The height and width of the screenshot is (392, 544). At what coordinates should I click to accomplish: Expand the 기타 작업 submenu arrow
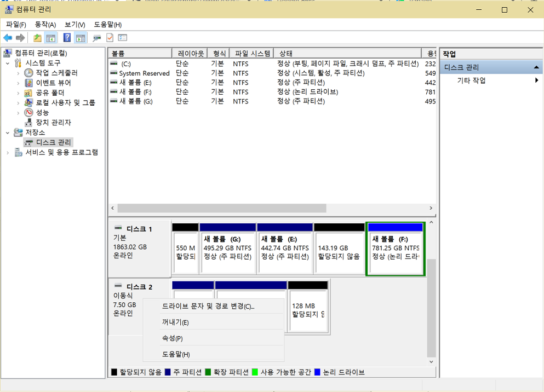(x=537, y=80)
